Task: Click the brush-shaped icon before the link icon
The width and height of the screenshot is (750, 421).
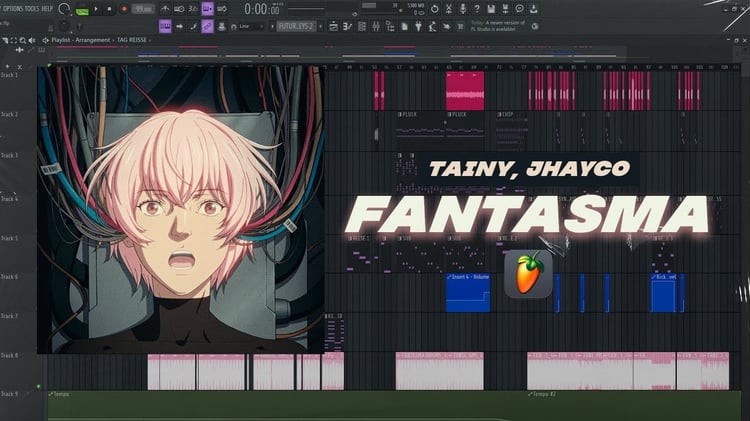Action: tap(193, 26)
